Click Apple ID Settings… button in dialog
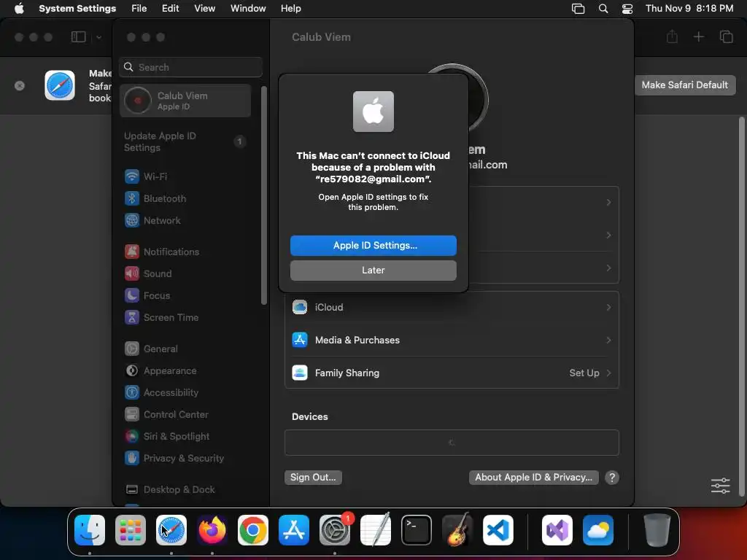 tap(373, 246)
